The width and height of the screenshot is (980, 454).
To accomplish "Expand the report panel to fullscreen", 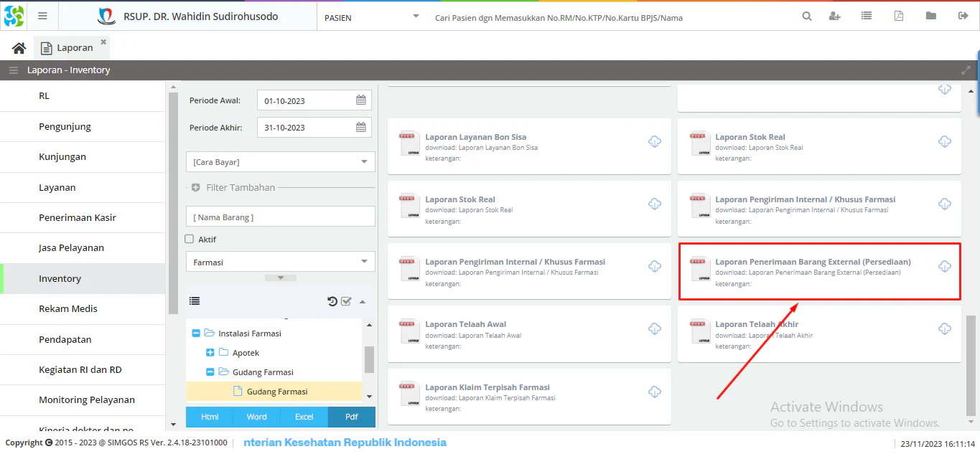I will (x=966, y=70).
